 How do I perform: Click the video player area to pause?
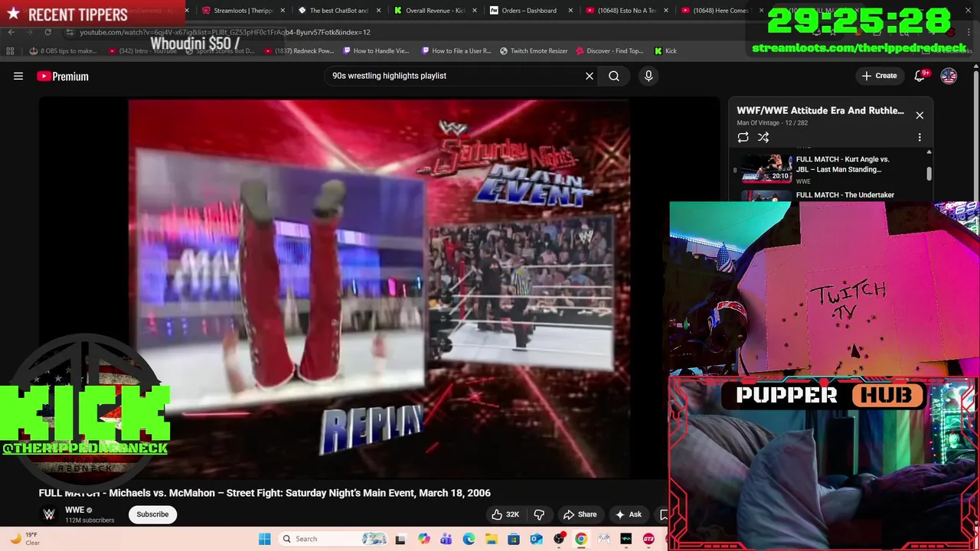point(379,287)
